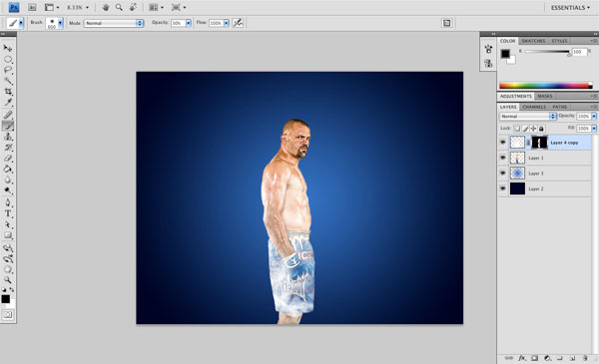Select the Lasso tool
Screen dimensions: 599x364
8,70
